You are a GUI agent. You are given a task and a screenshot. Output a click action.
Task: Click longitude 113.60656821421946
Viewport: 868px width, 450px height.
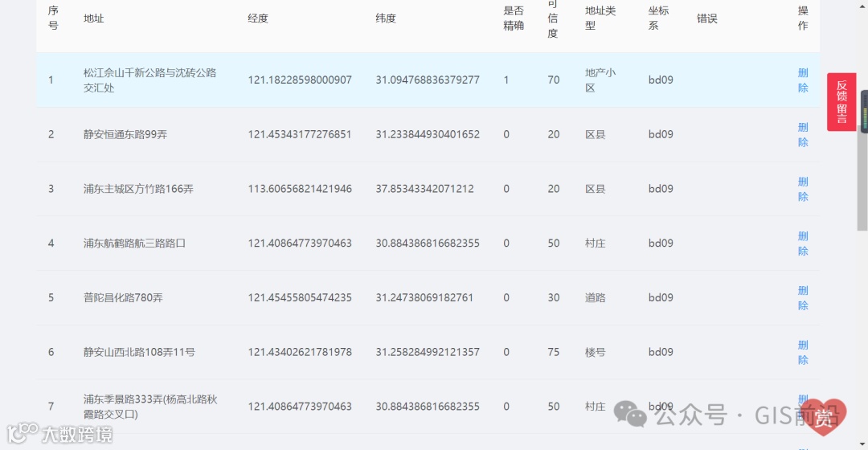[x=300, y=190]
